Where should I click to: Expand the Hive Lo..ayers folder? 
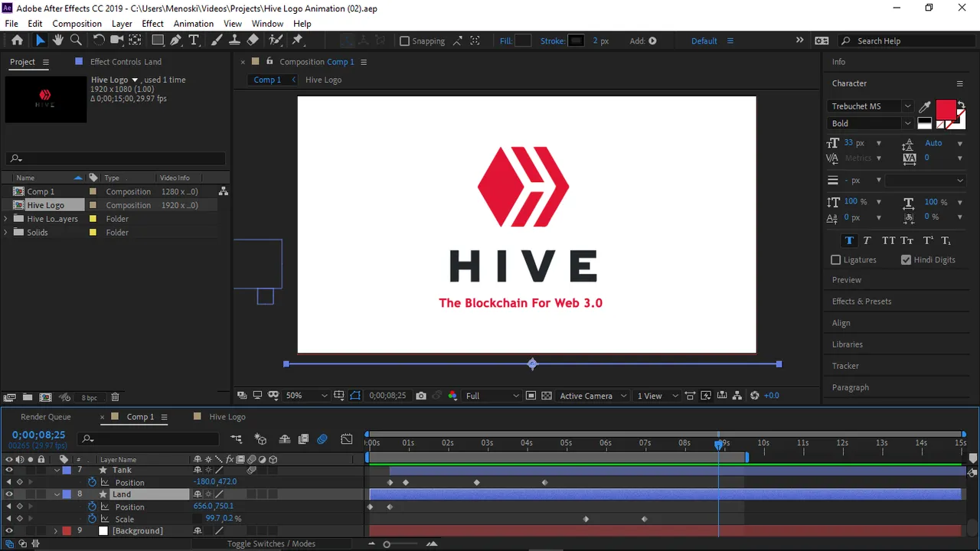(x=6, y=219)
